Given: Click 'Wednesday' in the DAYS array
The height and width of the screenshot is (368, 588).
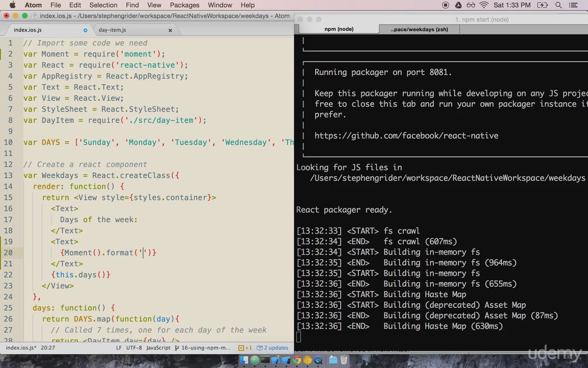Looking at the screenshot, I should [246, 142].
